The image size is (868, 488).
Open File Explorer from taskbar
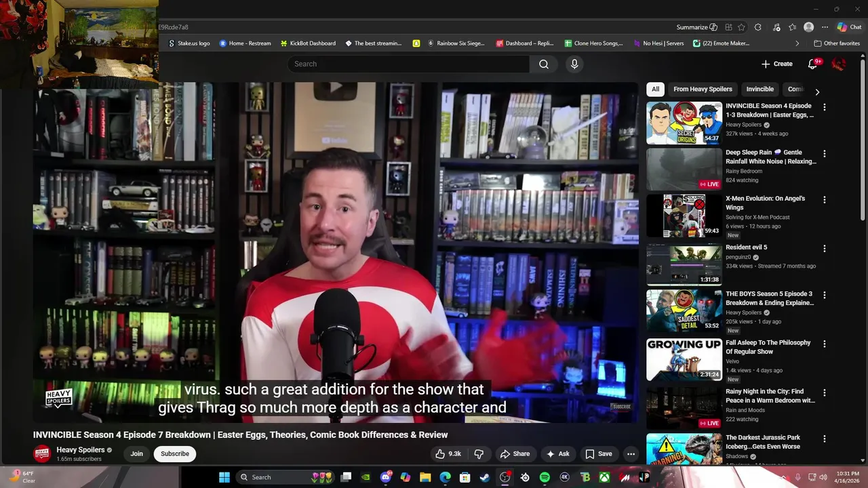425,477
